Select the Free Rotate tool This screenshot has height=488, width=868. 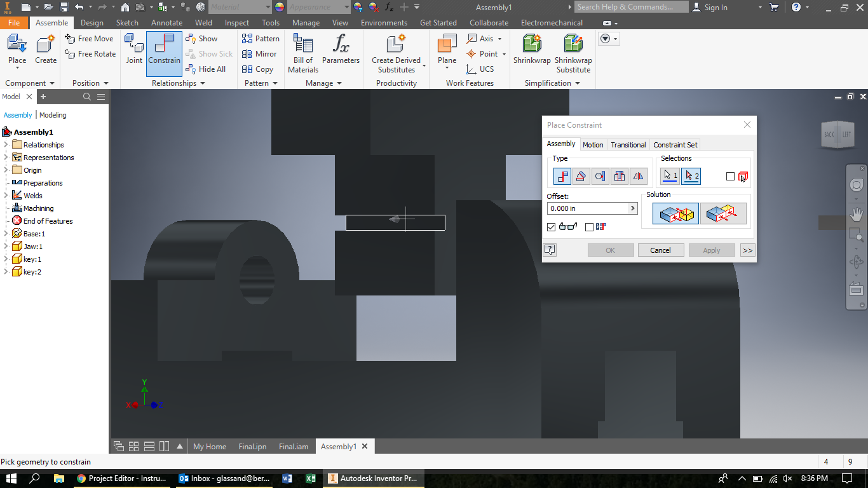tap(90, 54)
